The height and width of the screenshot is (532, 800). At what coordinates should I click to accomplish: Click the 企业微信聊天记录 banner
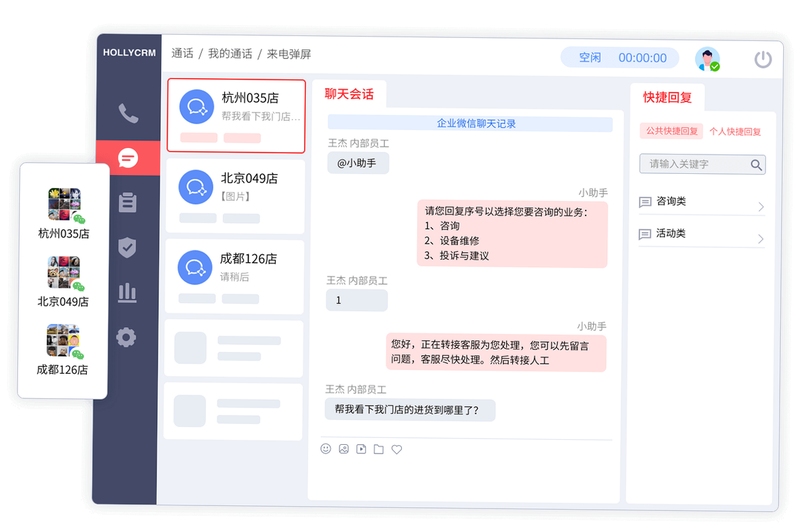(x=470, y=123)
